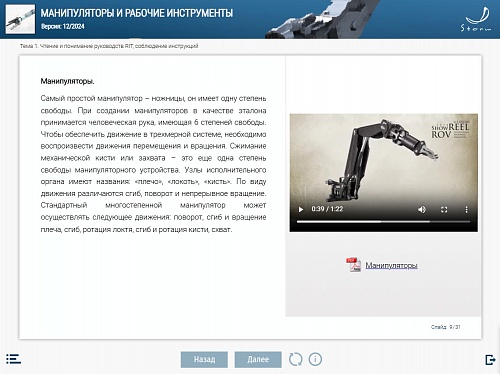Go forward with the Далее button
This screenshot has height=374, width=500.
[258, 359]
